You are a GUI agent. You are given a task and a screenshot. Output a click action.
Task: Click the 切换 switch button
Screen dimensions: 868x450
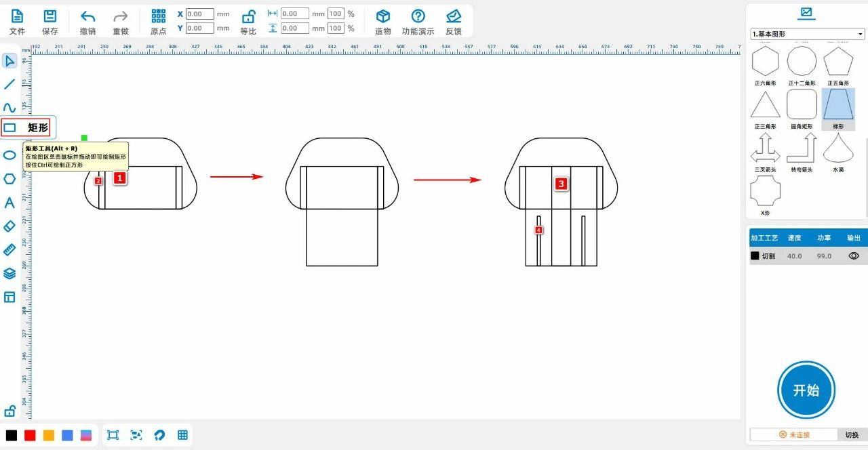click(x=852, y=435)
